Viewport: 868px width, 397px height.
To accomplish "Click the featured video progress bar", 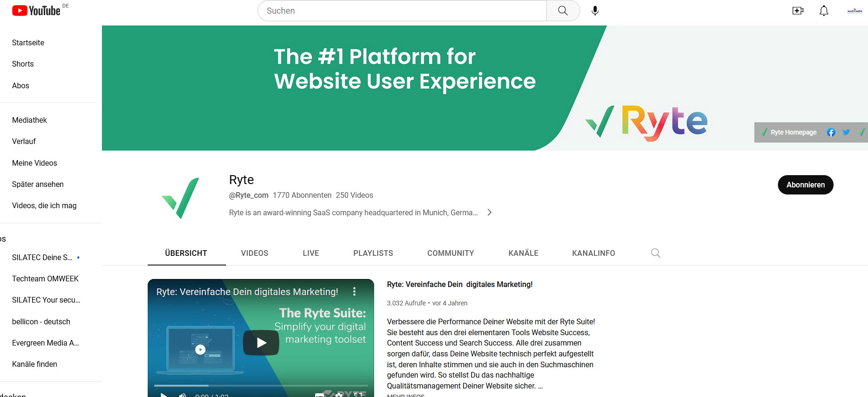I will pyautogui.click(x=261, y=386).
